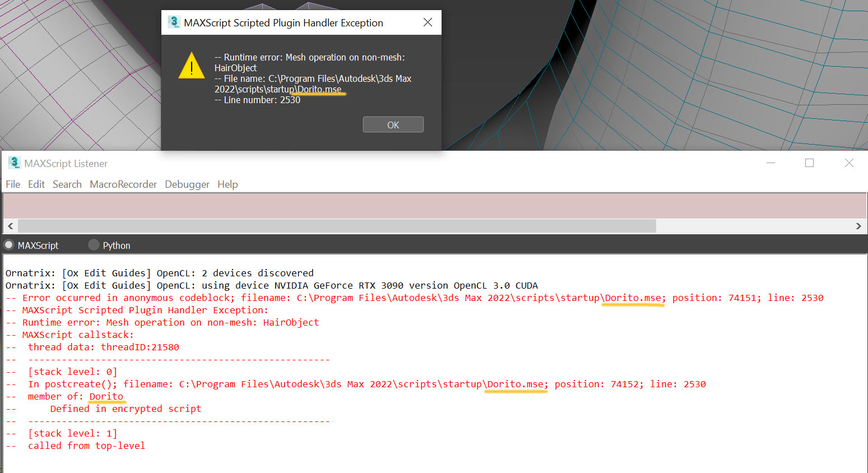Open the Debugger menu
Image resolution: width=868 pixels, height=473 pixels.
tap(187, 184)
